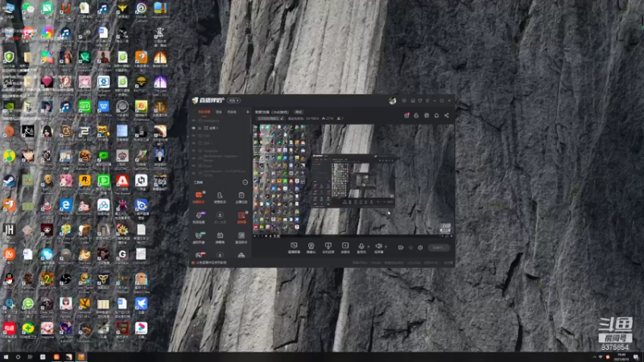Collapse the 工具箱 toolbox section

pos(246,183)
